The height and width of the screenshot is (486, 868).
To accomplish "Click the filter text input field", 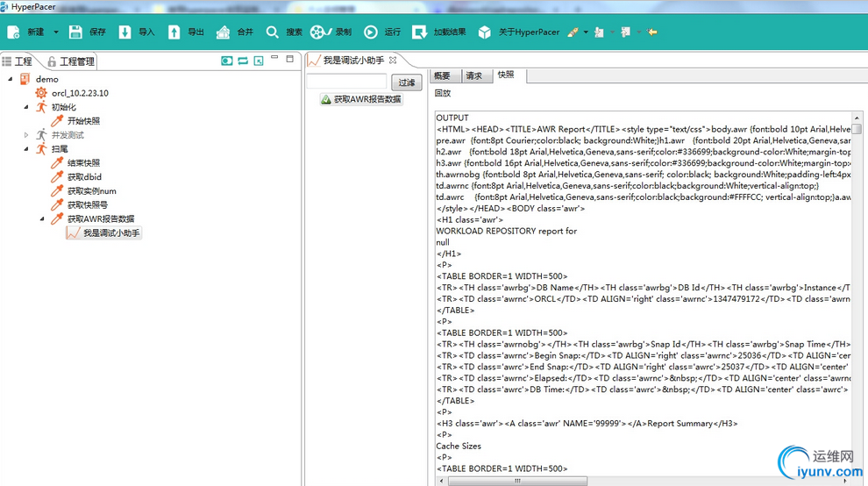I will 347,82.
